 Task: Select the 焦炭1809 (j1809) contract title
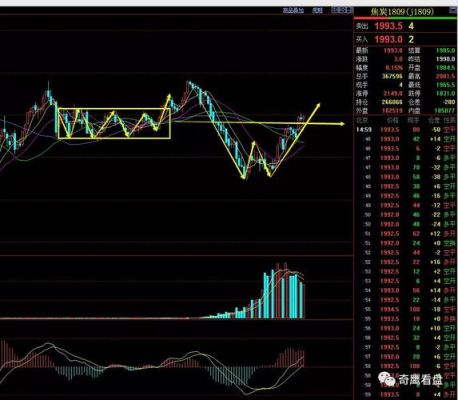(x=402, y=12)
